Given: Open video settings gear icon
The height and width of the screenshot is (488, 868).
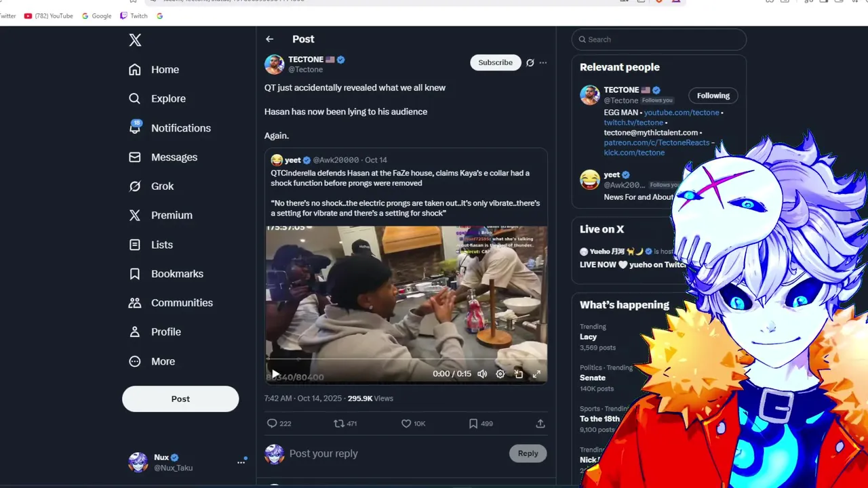Looking at the screenshot, I should pos(500,374).
